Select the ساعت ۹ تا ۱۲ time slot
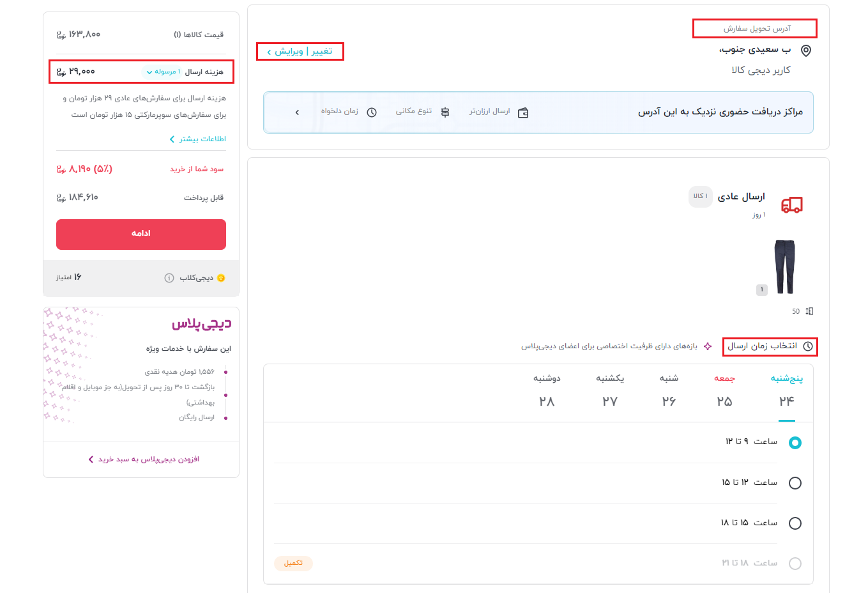Viewport: 868px width, 593px height. 795,442
